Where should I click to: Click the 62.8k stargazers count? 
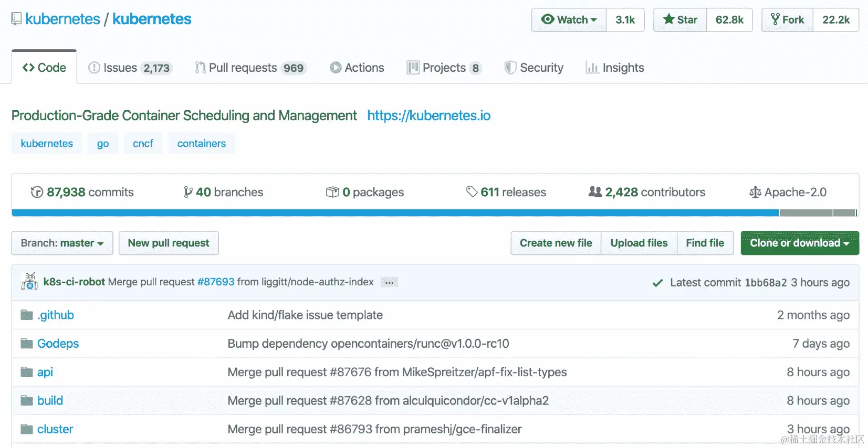729,20
